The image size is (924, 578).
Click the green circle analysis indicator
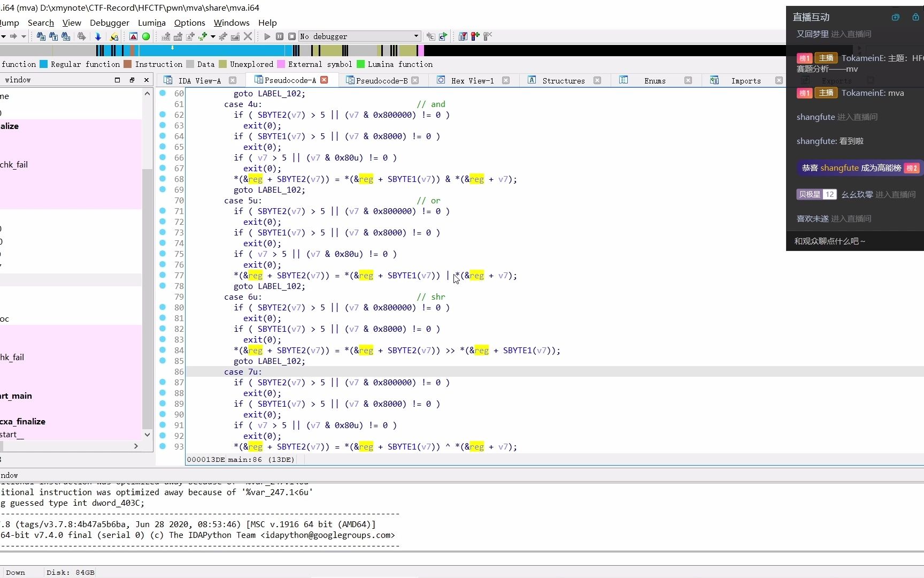[x=146, y=36]
